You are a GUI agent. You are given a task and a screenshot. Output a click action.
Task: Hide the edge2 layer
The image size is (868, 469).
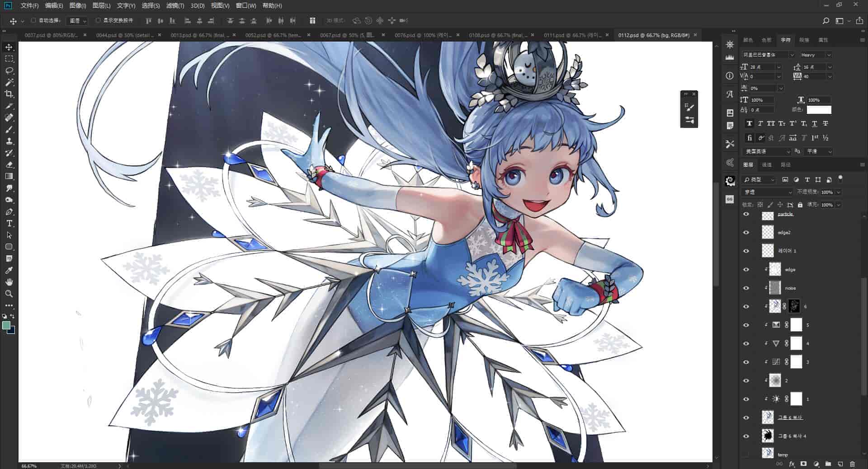coord(746,232)
